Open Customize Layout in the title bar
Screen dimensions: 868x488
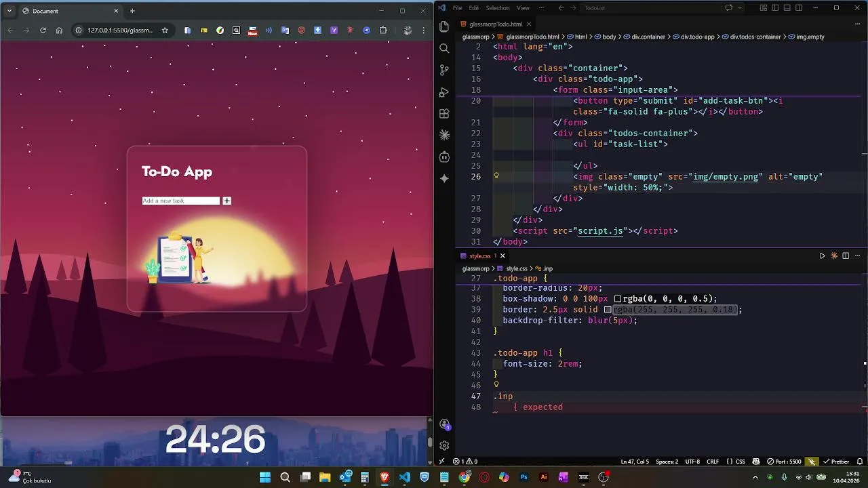pyautogui.click(x=764, y=8)
